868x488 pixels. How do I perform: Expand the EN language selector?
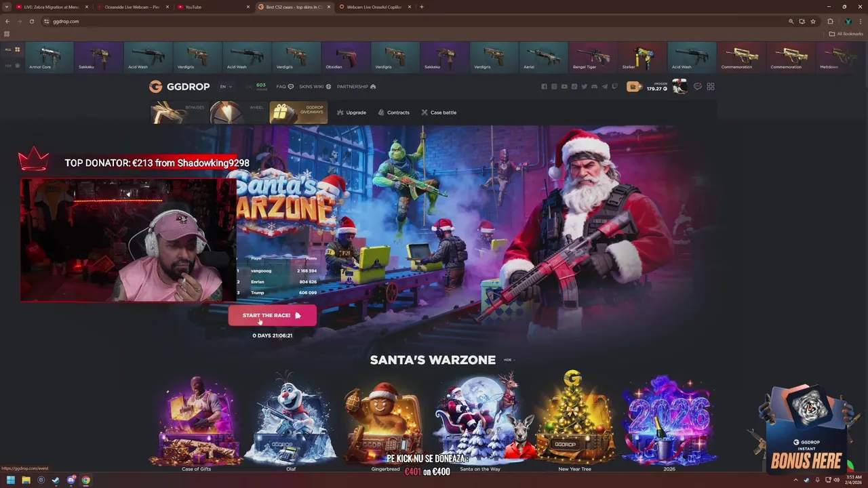click(226, 87)
